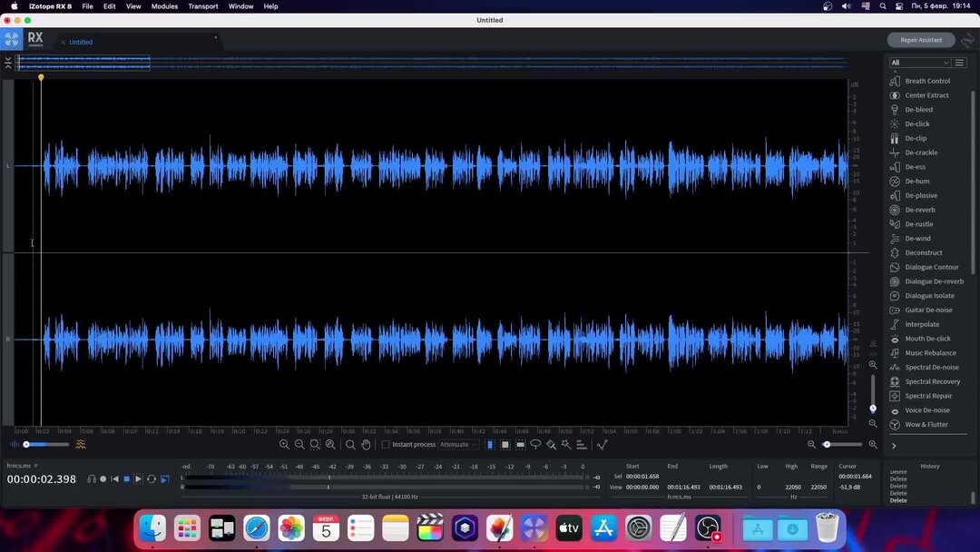This screenshot has width=980, height=552.
Task: Choose the Zoom magnifier tool in toolbar
Action: pyautogui.click(x=350, y=445)
